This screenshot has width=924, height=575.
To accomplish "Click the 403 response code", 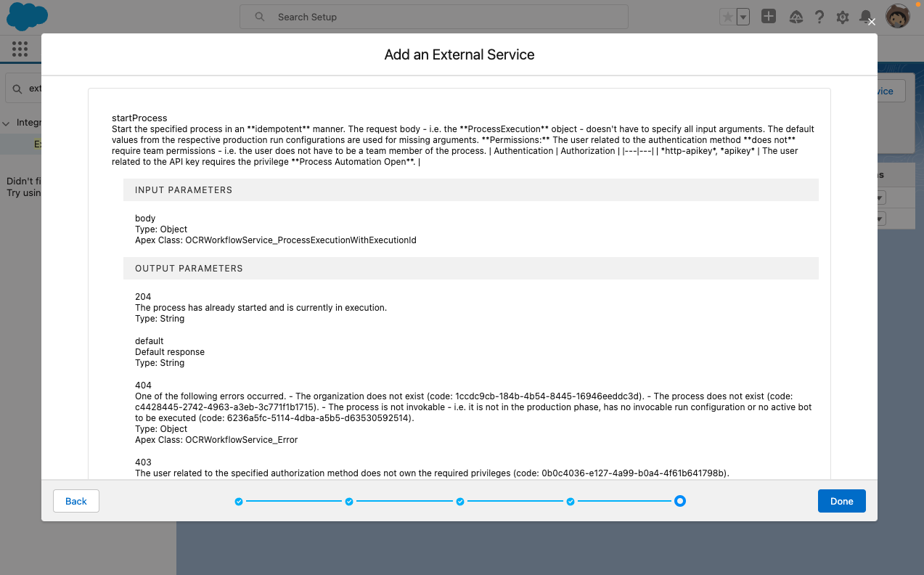I will click(143, 462).
